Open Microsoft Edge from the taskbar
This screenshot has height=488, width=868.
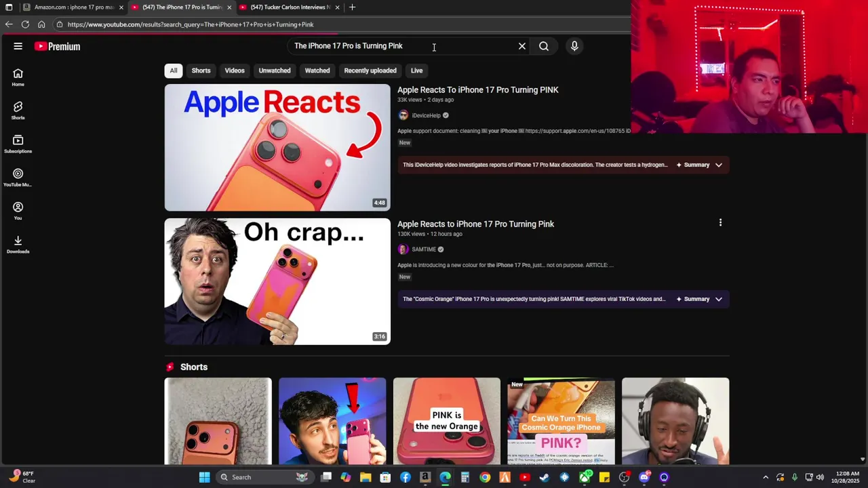445,477
